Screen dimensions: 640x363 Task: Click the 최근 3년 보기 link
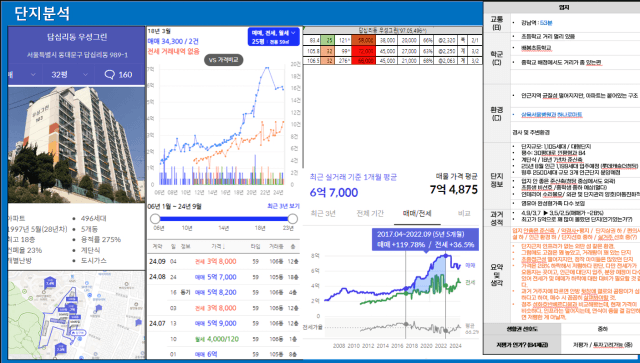coord(283,206)
